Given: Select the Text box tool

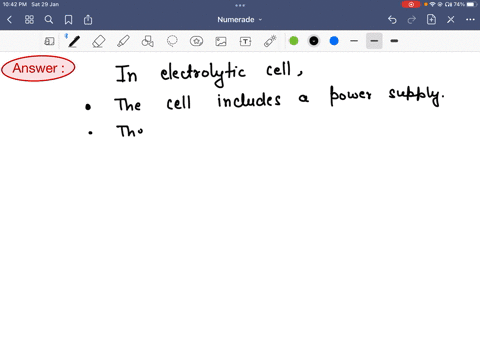Looking at the screenshot, I should [x=245, y=41].
